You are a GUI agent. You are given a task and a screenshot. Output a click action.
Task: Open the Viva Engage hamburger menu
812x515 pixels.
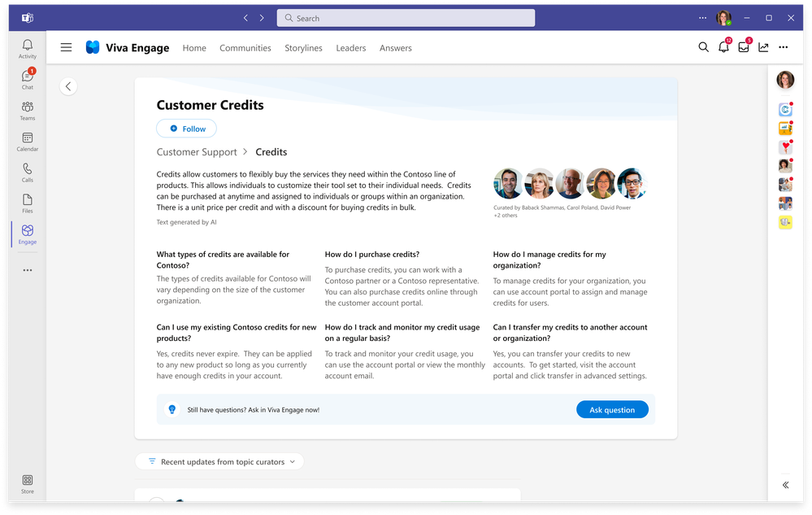pyautogui.click(x=67, y=48)
